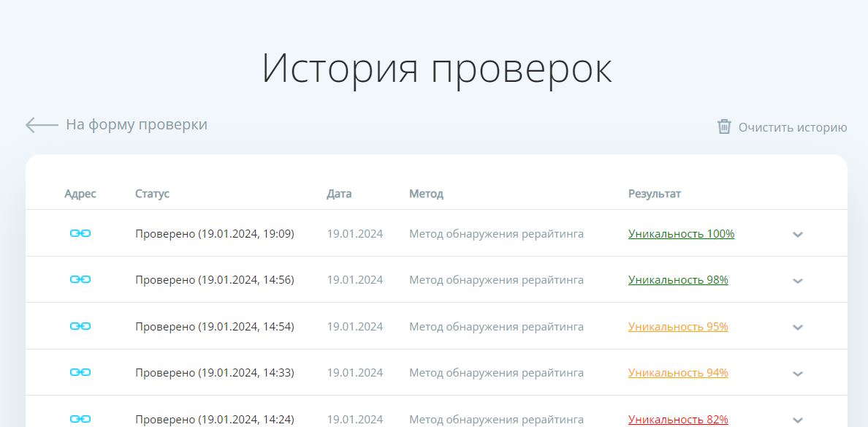
Task: Open the "Уникальность 98%" result link
Action: pos(678,280)
